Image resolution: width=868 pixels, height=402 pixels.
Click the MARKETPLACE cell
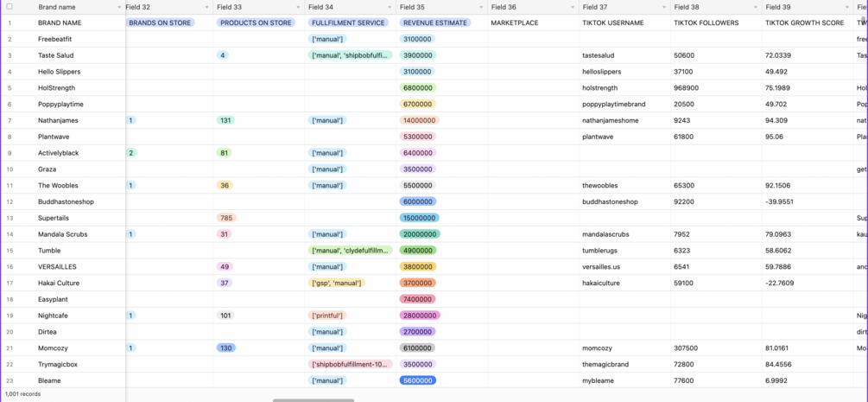tap(533, 22)
